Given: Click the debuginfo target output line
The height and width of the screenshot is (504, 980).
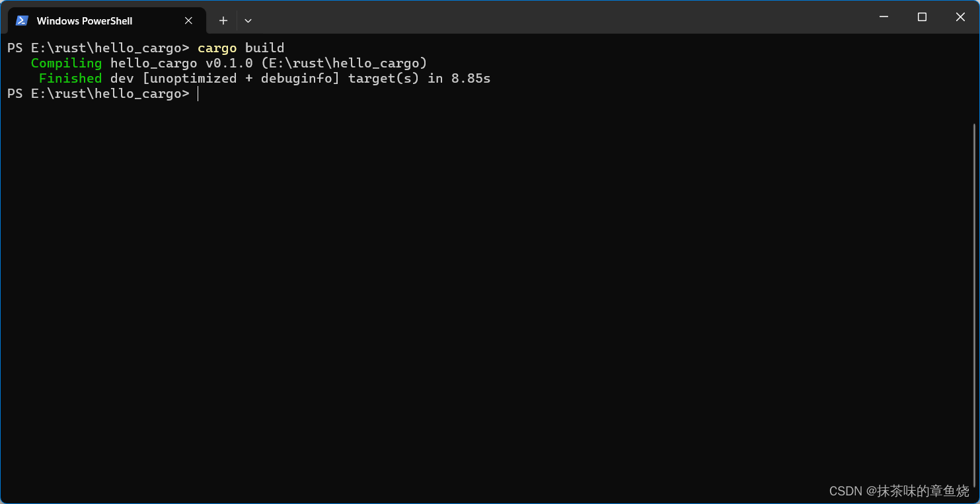Looking at the screenshot, I should click(x=297, y=78).
